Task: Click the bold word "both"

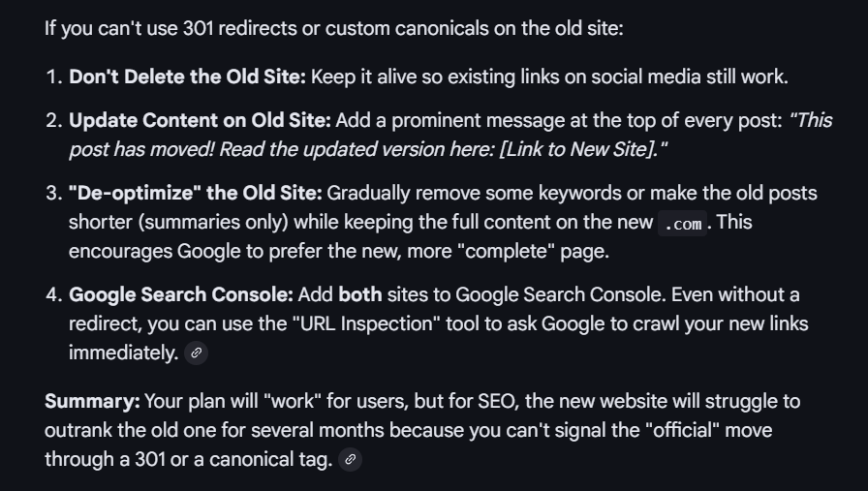Action: (359, 294)
